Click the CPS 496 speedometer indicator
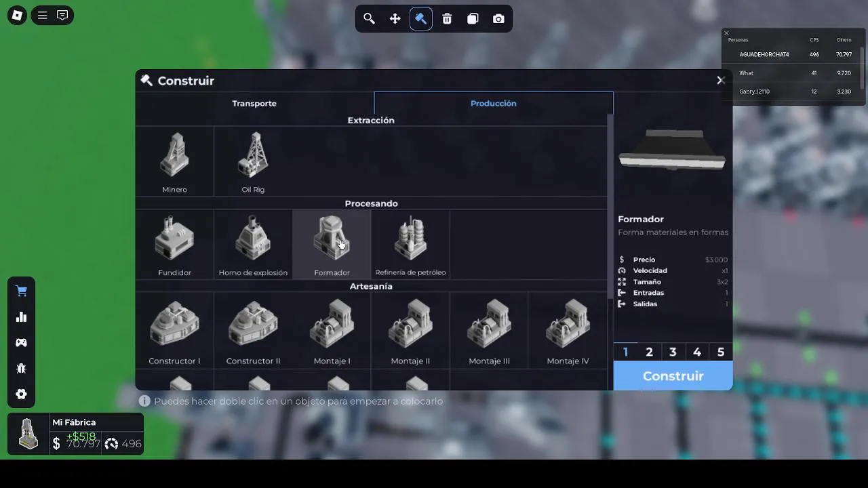This screenshot has height=488, width=868. pos(123,444)
